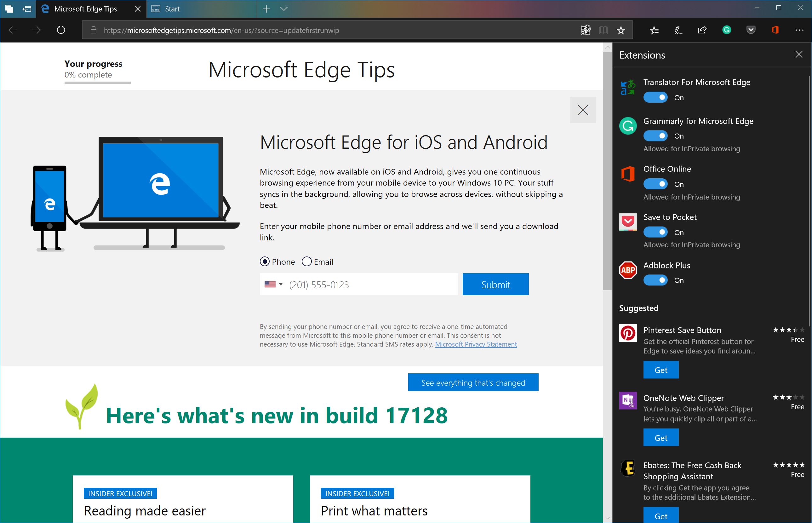Click the OneNote Web Clipper title
Image resolution: width=812 pixels, height=523 pixels.
point(684,398)
